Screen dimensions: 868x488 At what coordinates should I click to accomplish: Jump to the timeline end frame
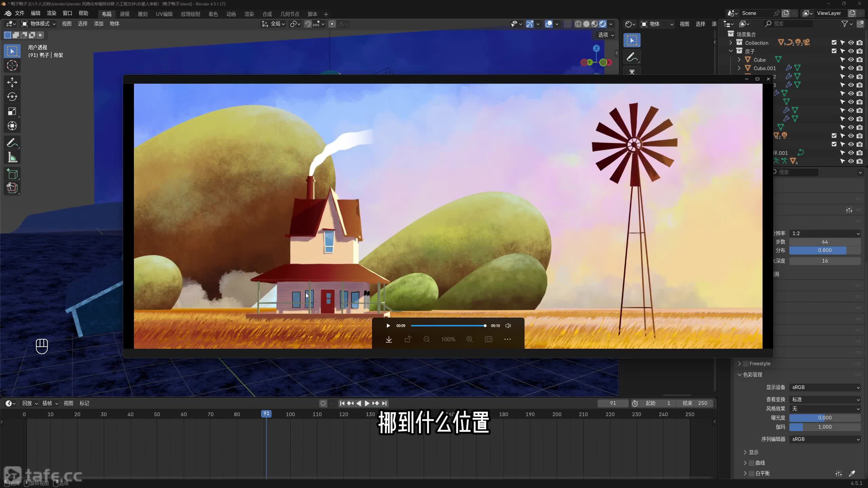(x=384, y=403)
